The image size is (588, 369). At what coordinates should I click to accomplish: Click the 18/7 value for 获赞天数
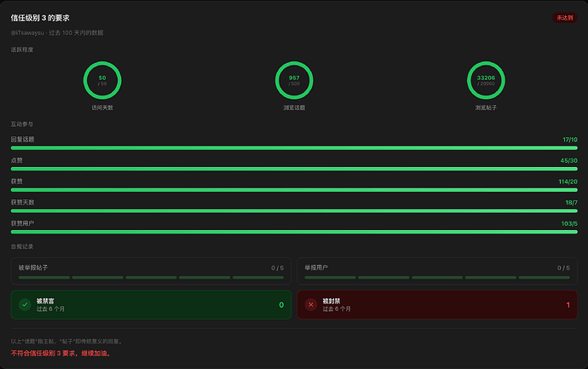pos(572,203)
